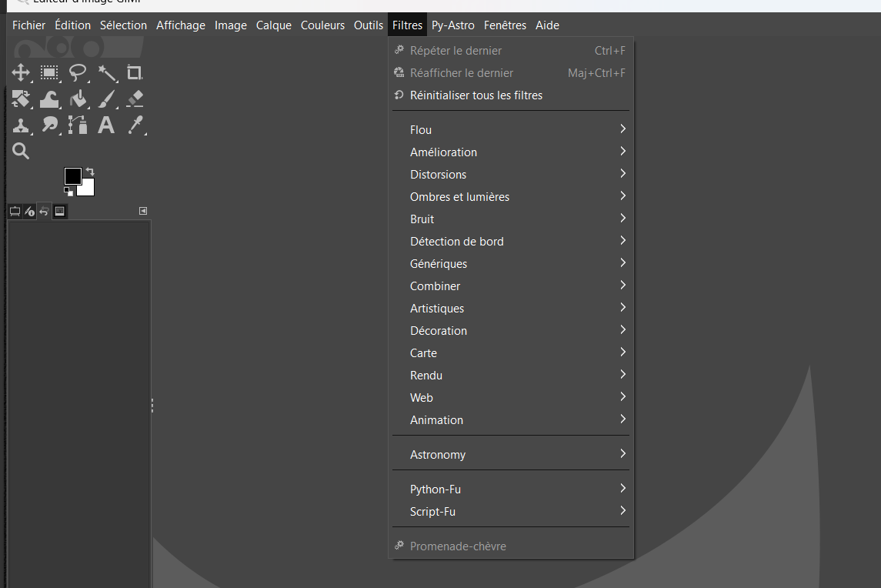Pick the Paintbrush tool
Screen dimensions: 881x588
tap(107, 99)
